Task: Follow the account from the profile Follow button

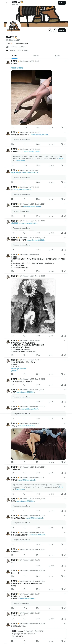Action: [62, 30]
